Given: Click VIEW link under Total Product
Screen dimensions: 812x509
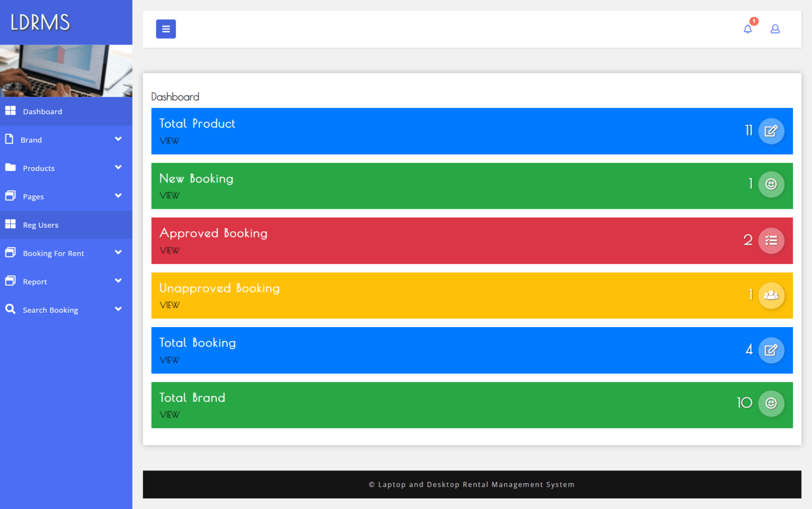Looking at the screenshot, I should click(169, 141).
